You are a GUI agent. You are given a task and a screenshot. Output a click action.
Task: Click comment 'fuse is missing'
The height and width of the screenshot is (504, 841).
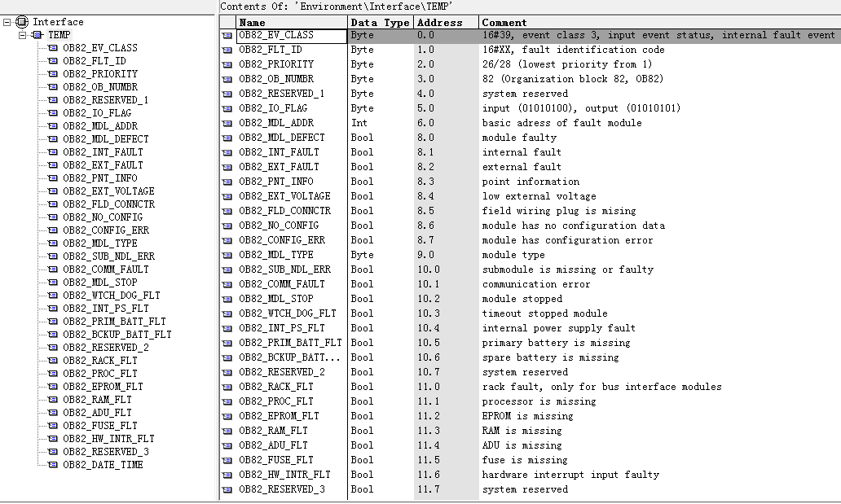[524, 460]
